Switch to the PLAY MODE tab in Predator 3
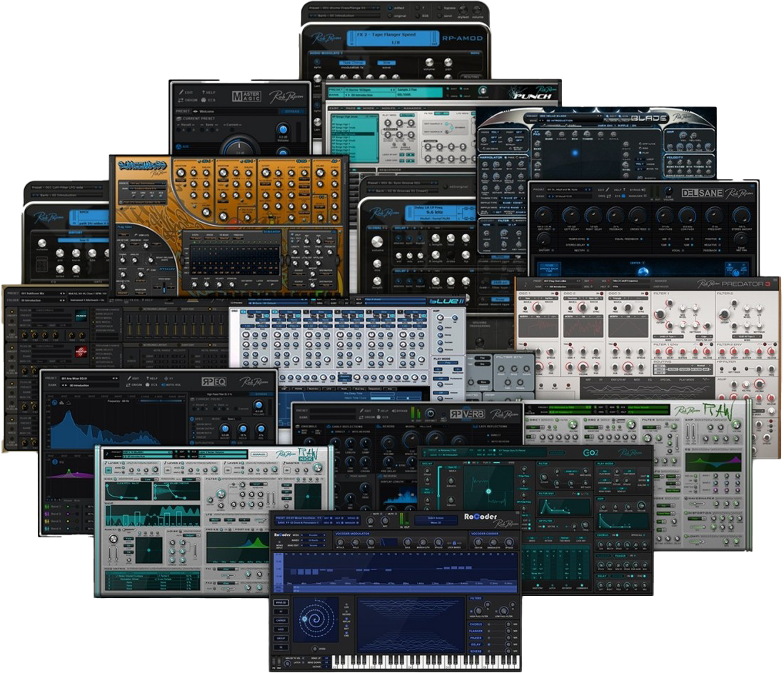784x673 pixels. point(687,380)
